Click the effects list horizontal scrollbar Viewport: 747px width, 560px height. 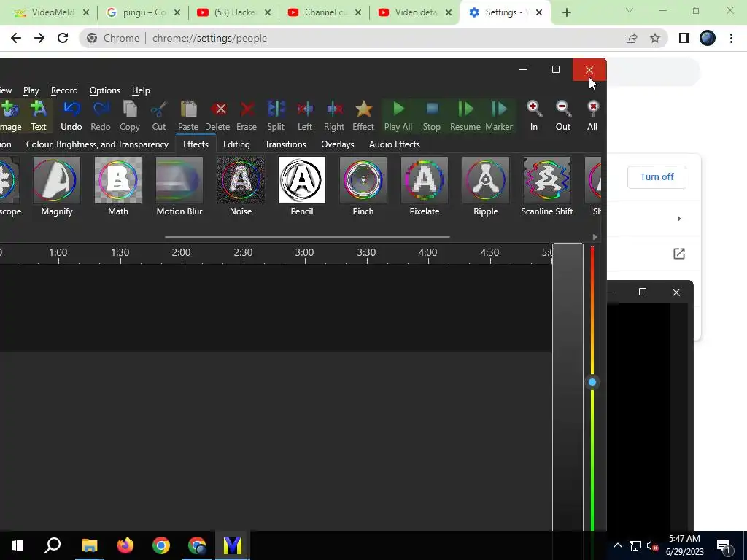point(307,237)
